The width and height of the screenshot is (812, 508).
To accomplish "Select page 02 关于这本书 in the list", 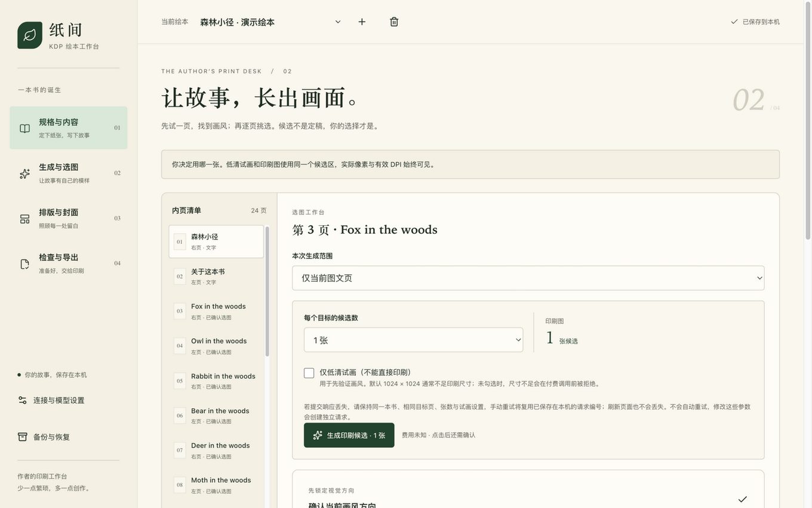I will (x=216, y=276).
